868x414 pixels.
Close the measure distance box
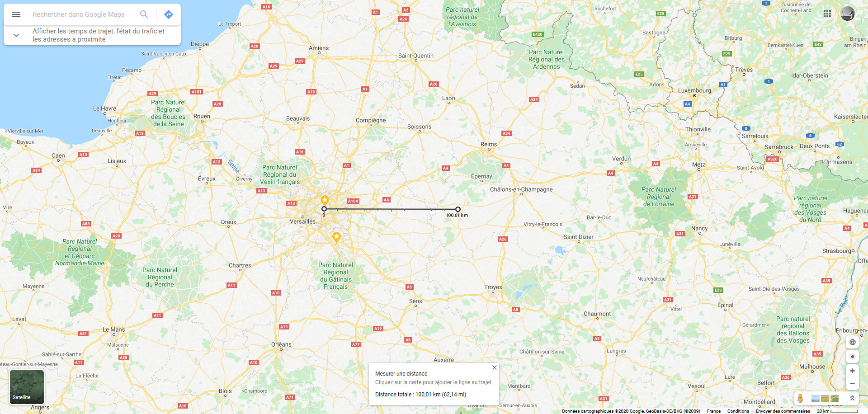495,367
